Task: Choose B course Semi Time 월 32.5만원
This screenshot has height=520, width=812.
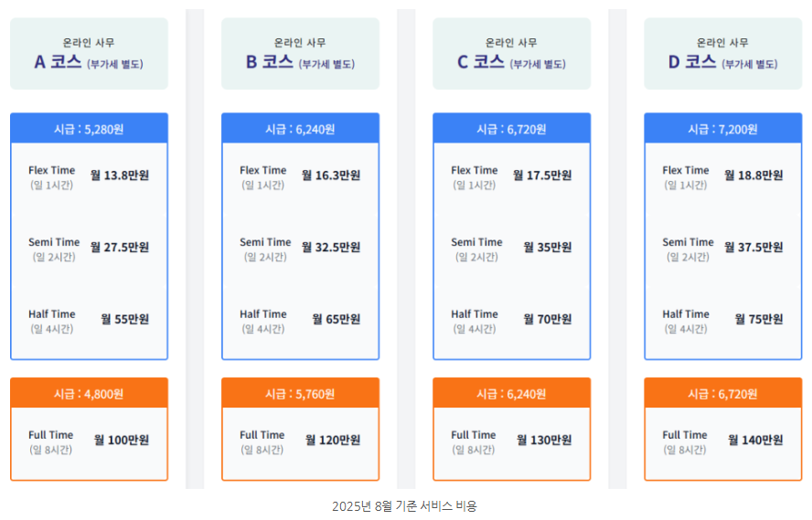Action: 300,249
